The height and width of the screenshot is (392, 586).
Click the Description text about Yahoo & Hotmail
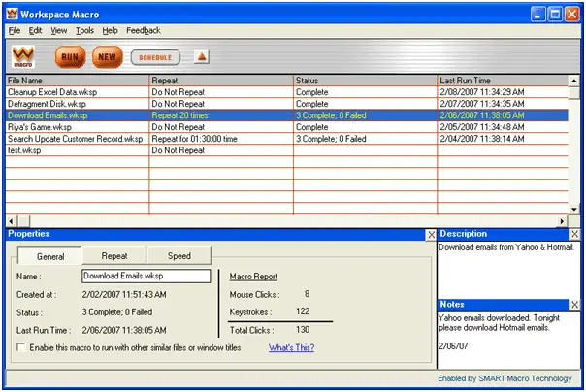(506, 247)
